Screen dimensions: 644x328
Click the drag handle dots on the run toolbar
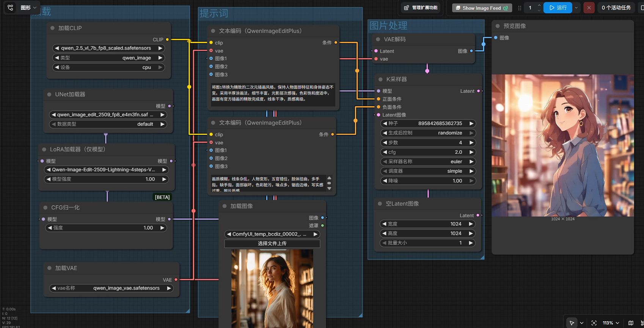[x=520, y=8]
